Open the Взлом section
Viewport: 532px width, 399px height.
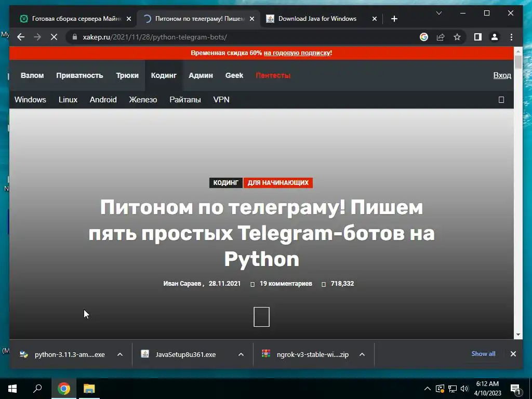[x=32, y=75]
